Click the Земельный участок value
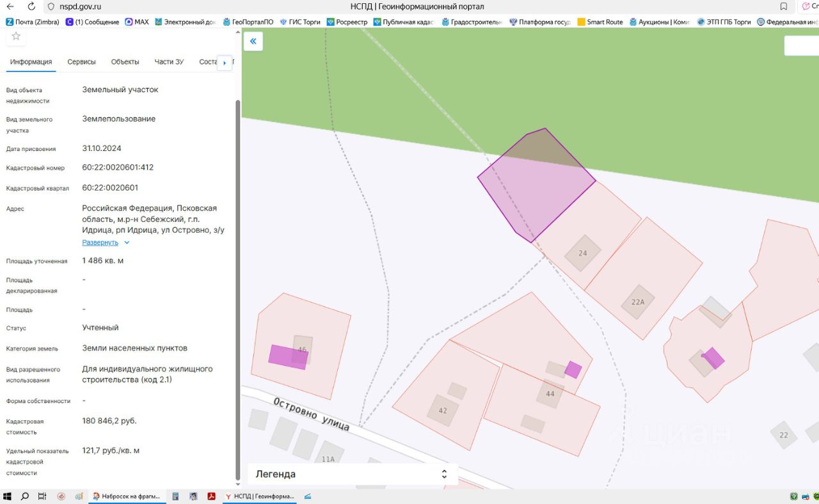The width and height of the screenshot is (819, 504). point(120,90)
